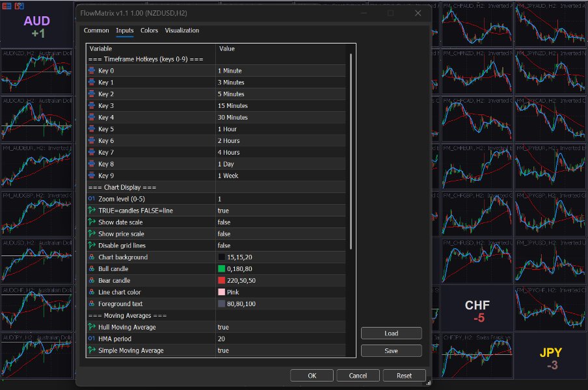Click the green Bull candle swatch
The image size is (588, 390).
[x=222, y=268]
